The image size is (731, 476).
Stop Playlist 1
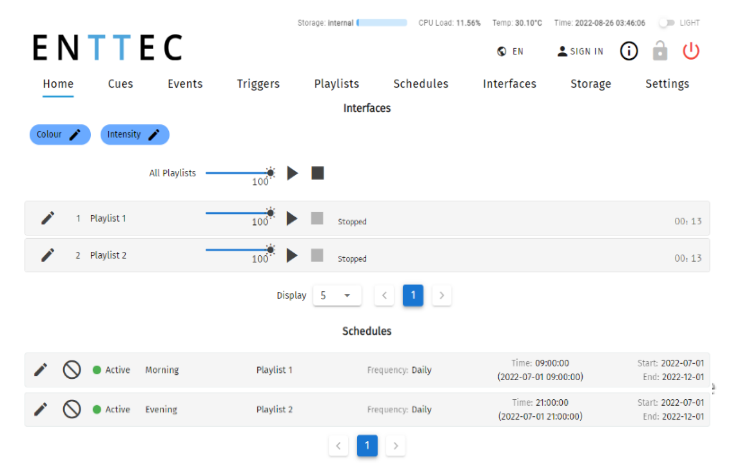point(317,218)
